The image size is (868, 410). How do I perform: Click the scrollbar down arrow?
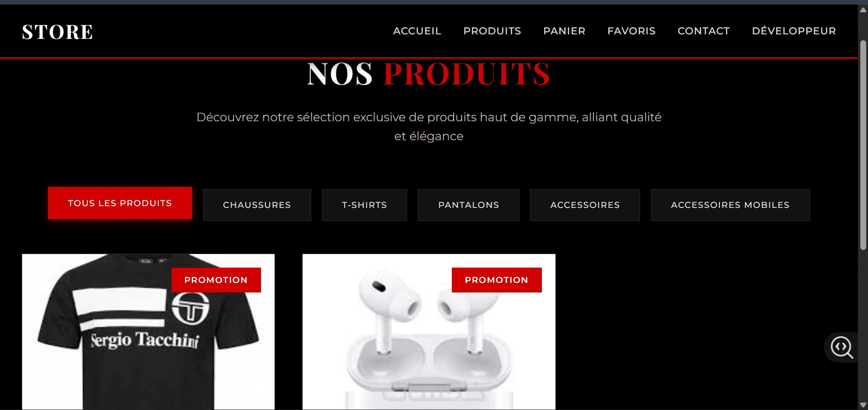(x=863, y=405)
